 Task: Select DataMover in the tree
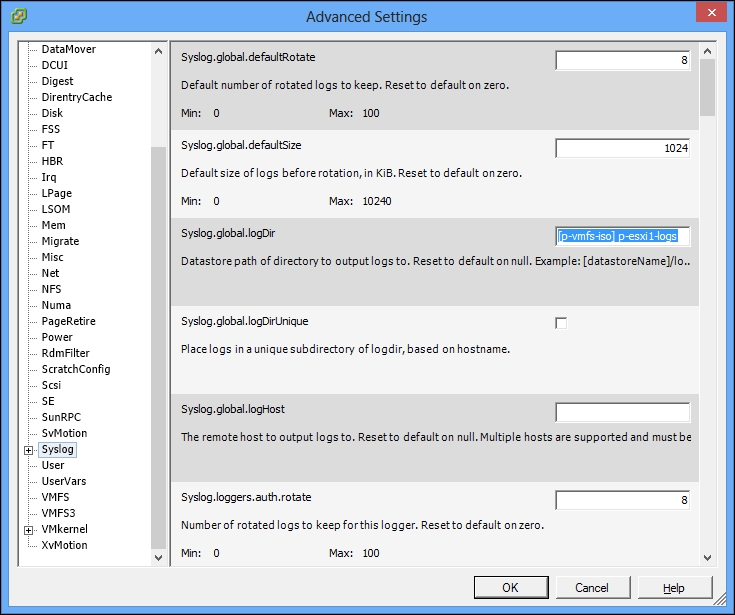click(x=68, y=49)
